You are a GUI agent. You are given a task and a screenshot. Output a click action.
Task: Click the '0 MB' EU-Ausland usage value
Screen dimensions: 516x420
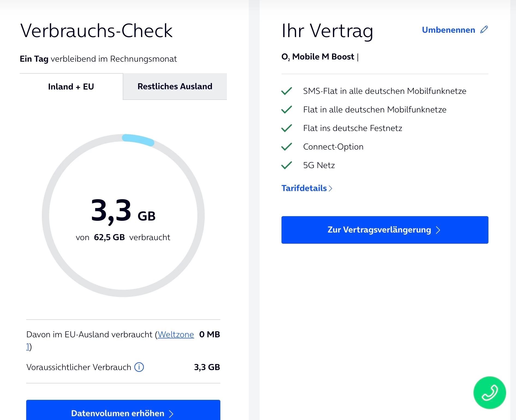point(209,334)
